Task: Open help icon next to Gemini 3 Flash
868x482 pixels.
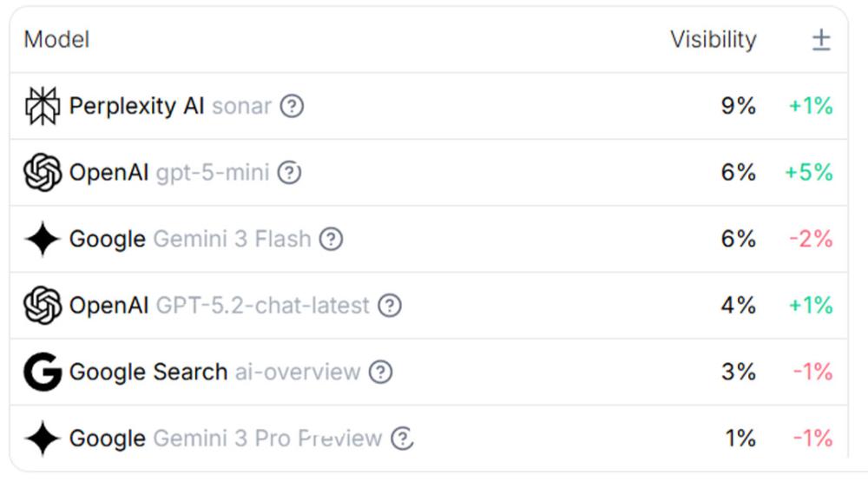Action: click(x=331, y=239)
